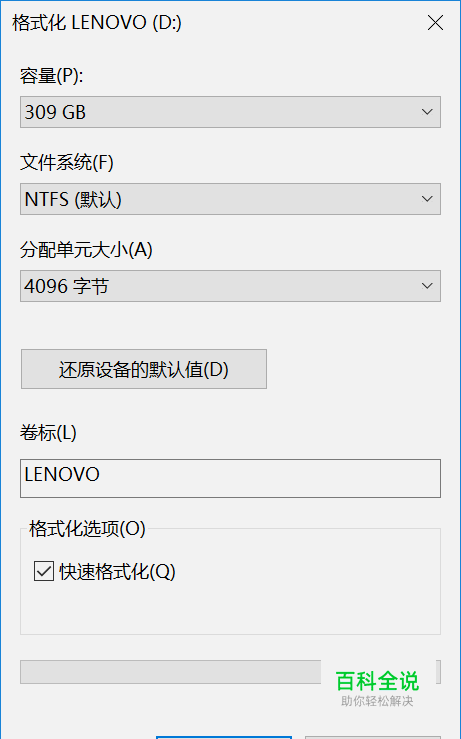Click the chevron arrow beside 4096 字节
Viewport: 461px width, 739px height.
click(427, 286)
